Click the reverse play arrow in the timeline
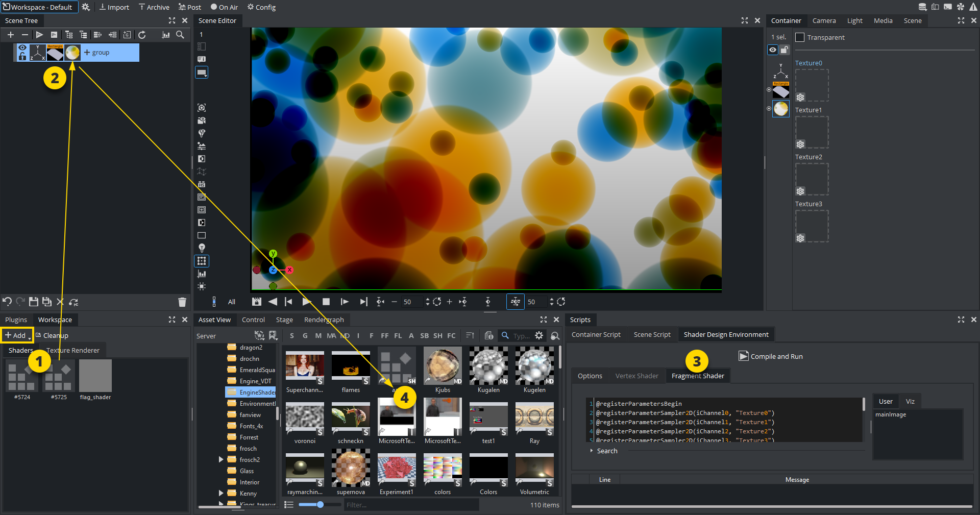Screen dimensions: 980x515 tap(273, 302)
